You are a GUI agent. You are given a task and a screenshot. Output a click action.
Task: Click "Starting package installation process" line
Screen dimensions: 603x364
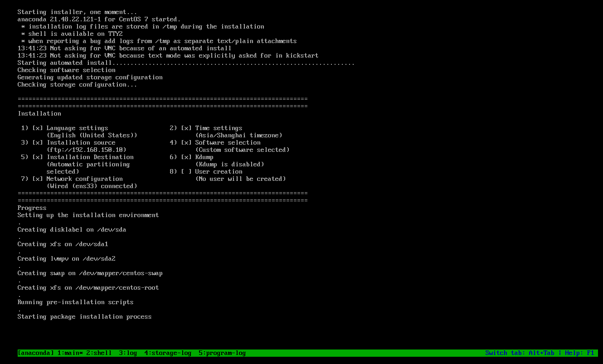[x=85, y=317]
